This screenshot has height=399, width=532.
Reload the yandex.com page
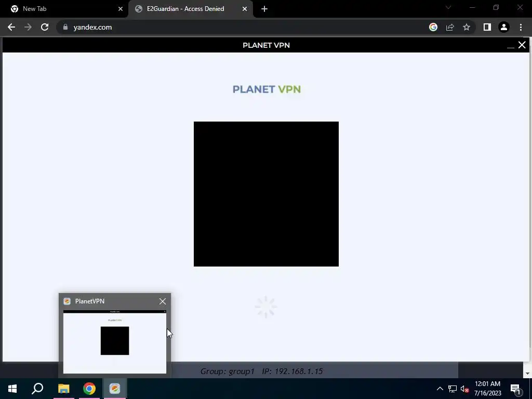45,27
